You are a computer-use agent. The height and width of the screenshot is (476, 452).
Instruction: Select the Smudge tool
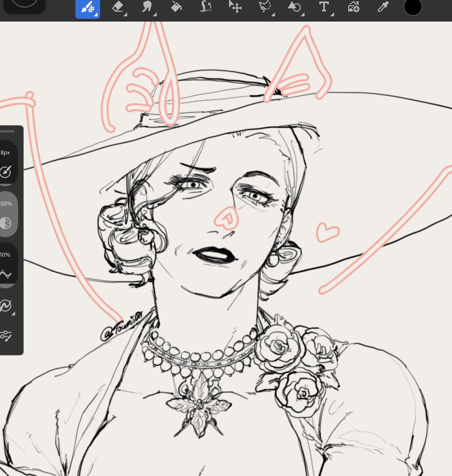(147, 8)
